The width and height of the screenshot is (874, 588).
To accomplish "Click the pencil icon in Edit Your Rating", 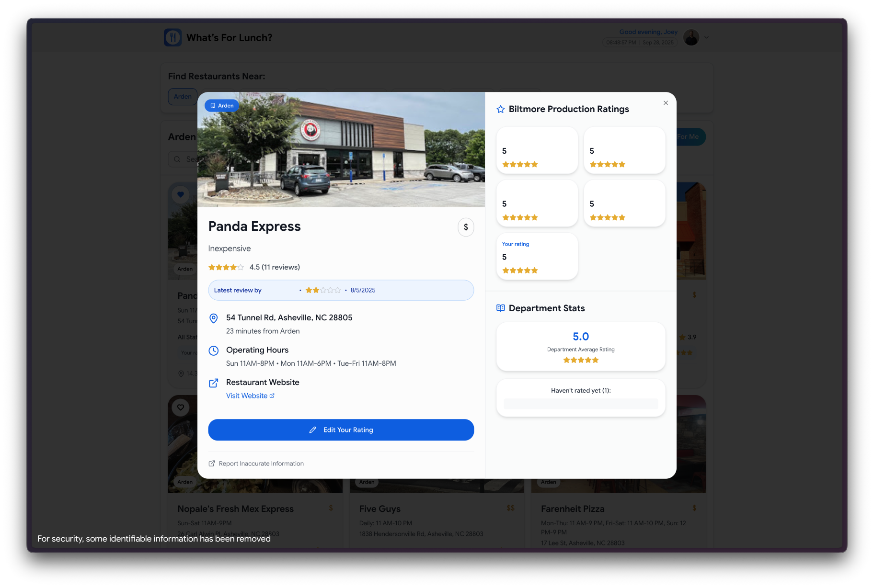I will click(313, 430).
